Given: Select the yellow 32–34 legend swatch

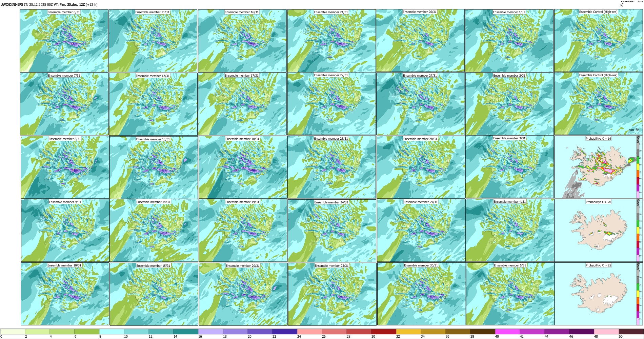Looking at the screenshot, I should [x=408, y=332].
